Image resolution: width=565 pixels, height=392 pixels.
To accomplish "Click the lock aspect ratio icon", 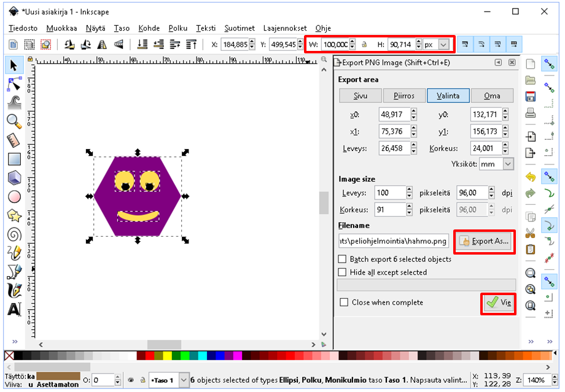I will coord(364,45).
